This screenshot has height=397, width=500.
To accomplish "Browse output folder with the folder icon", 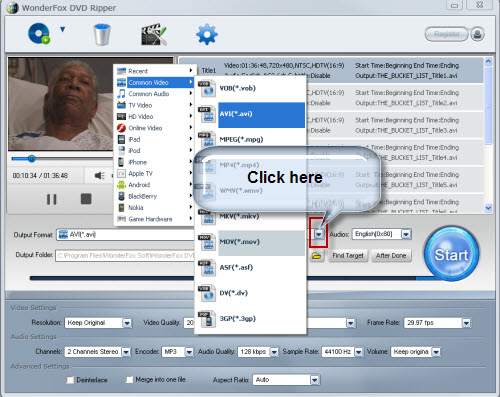I will [x=317, y=256].
